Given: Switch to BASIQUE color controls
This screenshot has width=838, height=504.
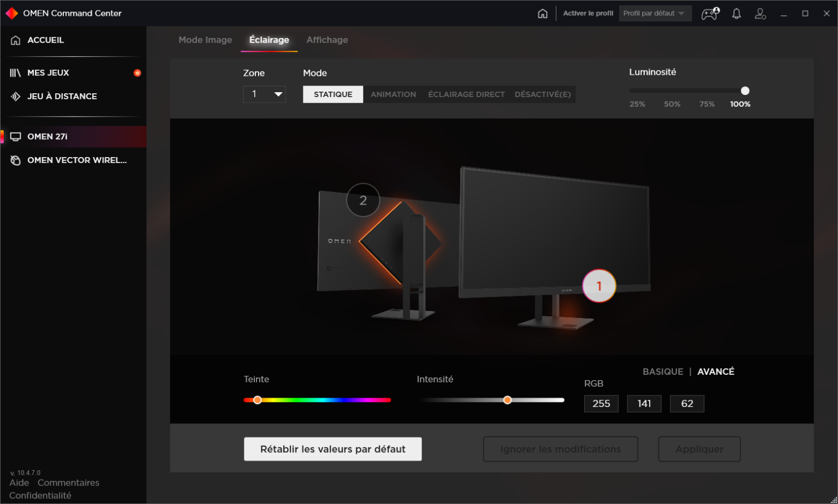Looking at the screenshot, I should click(663, 371).
